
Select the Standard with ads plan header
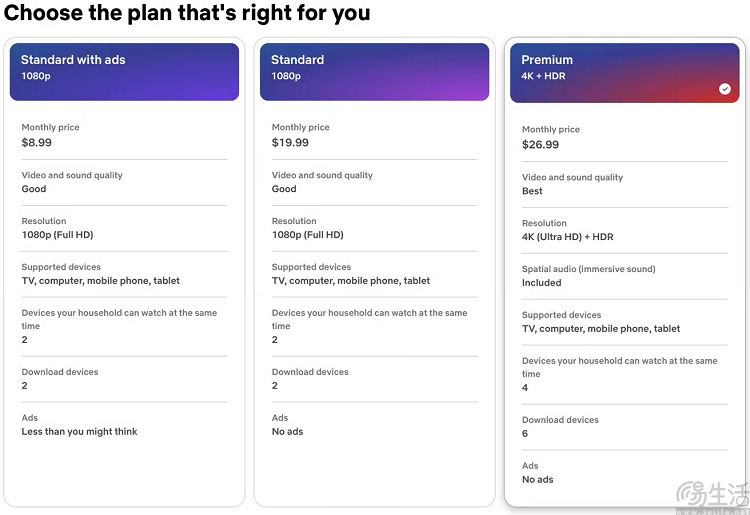(x=124, y=71)
